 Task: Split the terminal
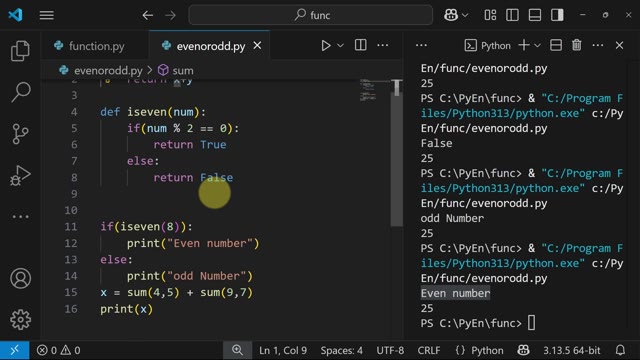(x=556, y=45)
